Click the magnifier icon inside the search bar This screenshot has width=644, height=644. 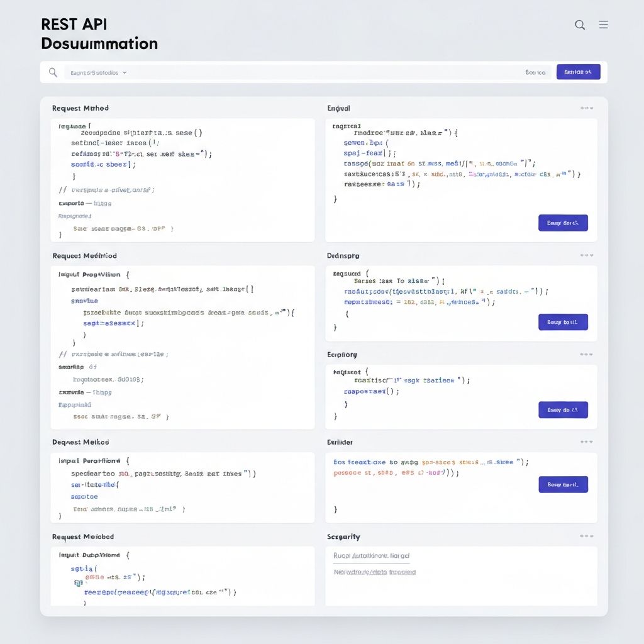(x=53, y=72)
